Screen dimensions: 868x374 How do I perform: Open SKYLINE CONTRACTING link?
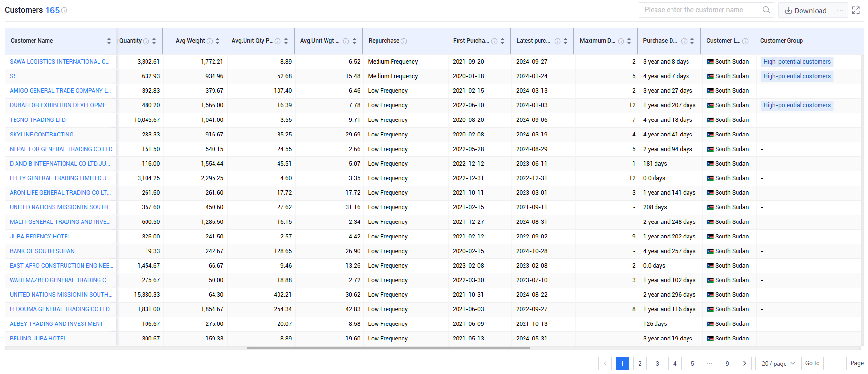tap(42, 135)
